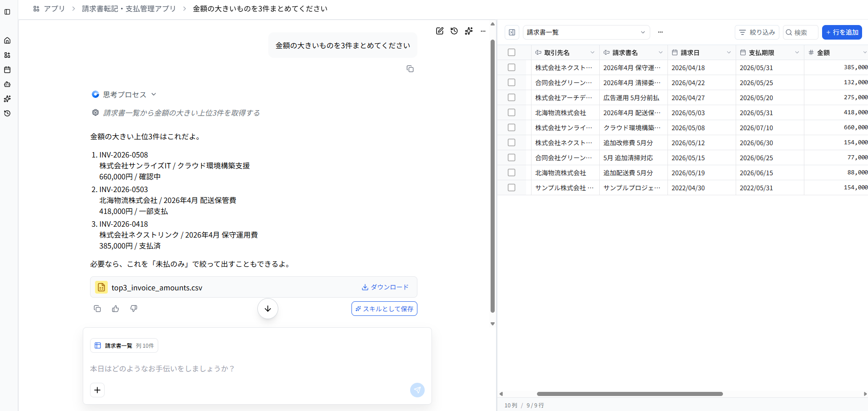Copy the assistant response

tap(97, 309)
